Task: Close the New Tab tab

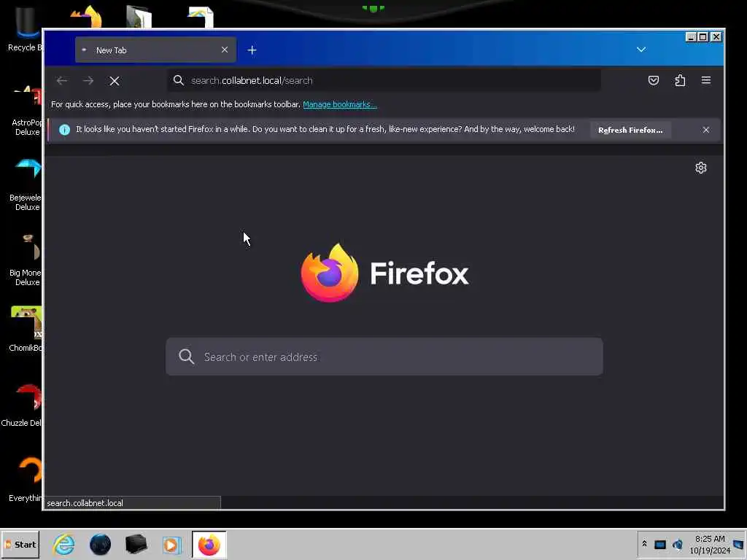Action: (225, 50)
